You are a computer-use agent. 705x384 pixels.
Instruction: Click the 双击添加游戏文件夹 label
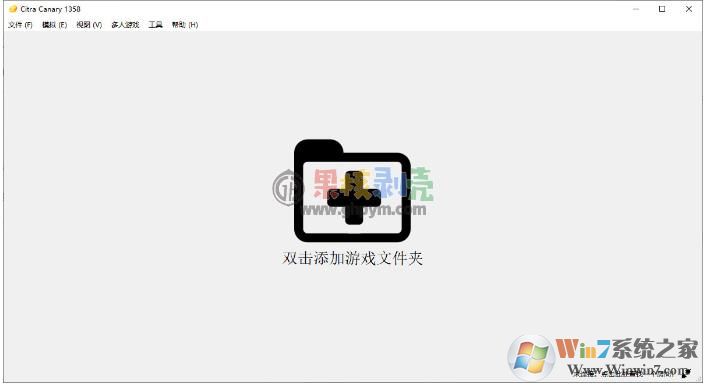(x=352, y=258)
